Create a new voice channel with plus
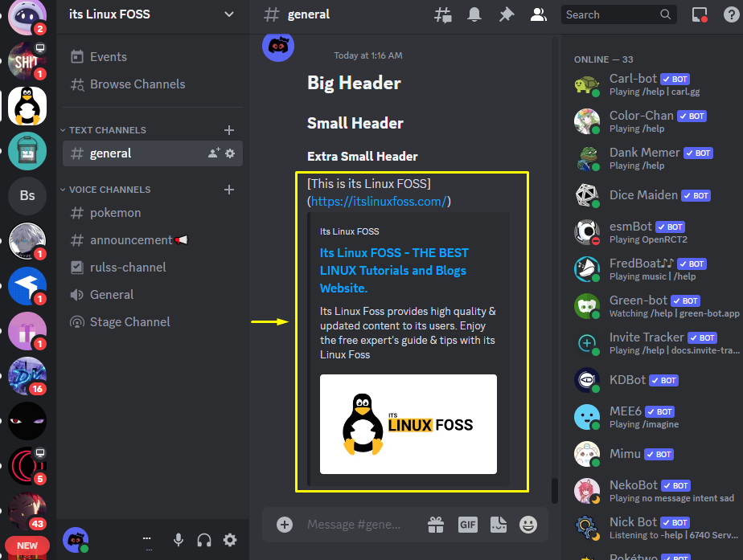743x560 pixels. (x=229, y=190)
